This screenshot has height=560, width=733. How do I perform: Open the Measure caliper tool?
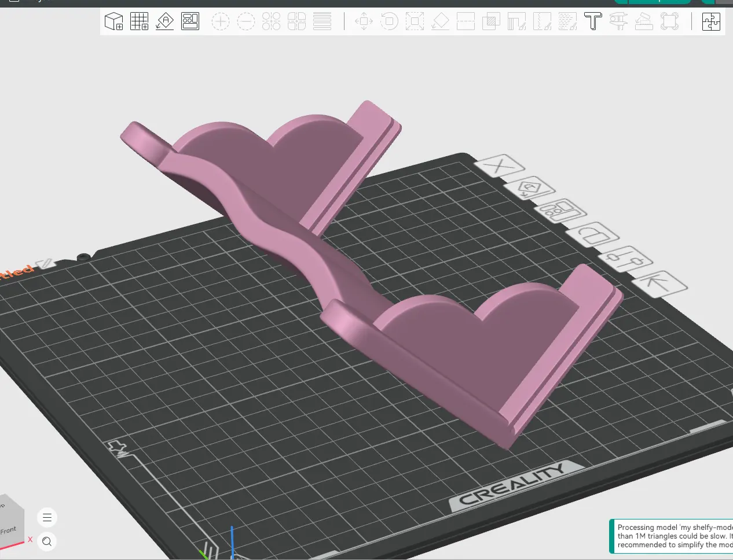[618, 22]
